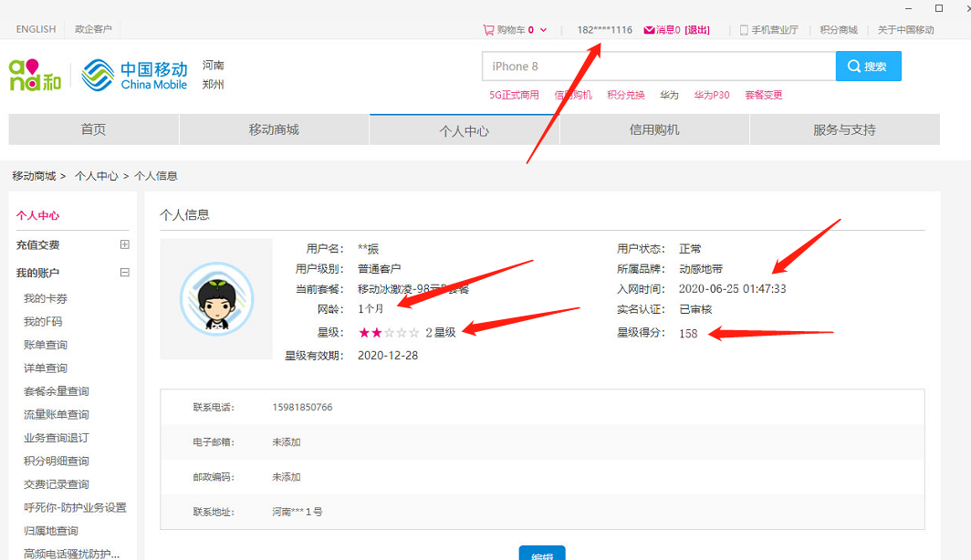Click the red 个人中心 sidebar heading
Screen dimensions: 971x560
[37, 215]
